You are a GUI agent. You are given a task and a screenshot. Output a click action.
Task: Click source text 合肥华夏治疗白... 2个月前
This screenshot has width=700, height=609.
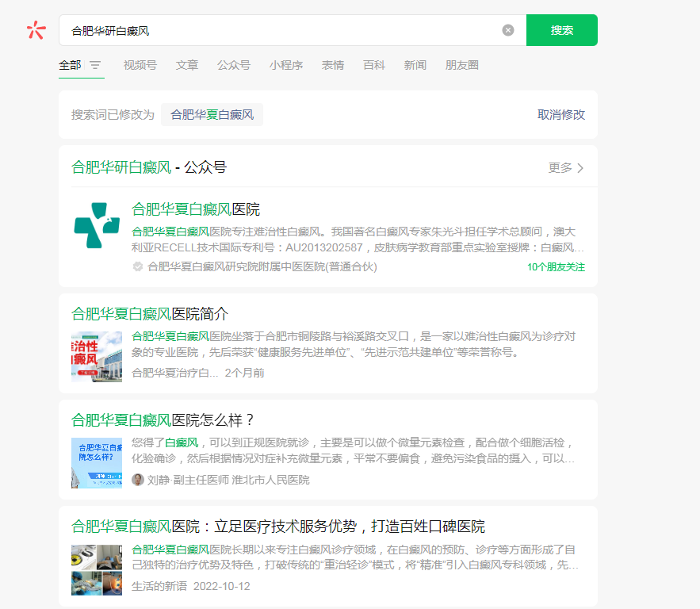(197, 373)
